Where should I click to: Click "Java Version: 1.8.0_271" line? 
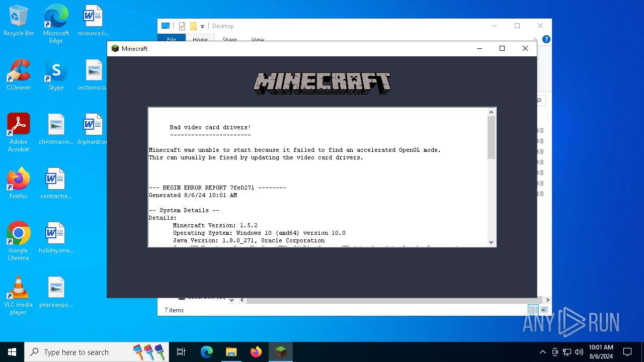tap(249, 240)
